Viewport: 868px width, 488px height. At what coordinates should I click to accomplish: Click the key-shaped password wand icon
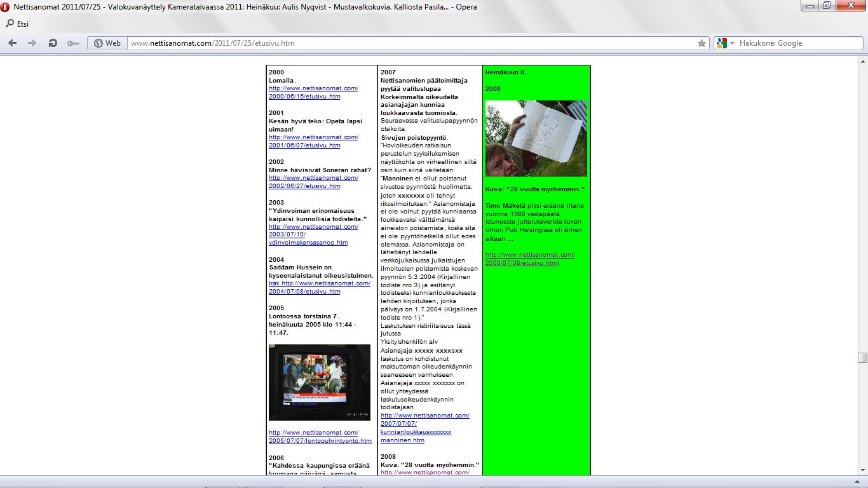(72, 43)
